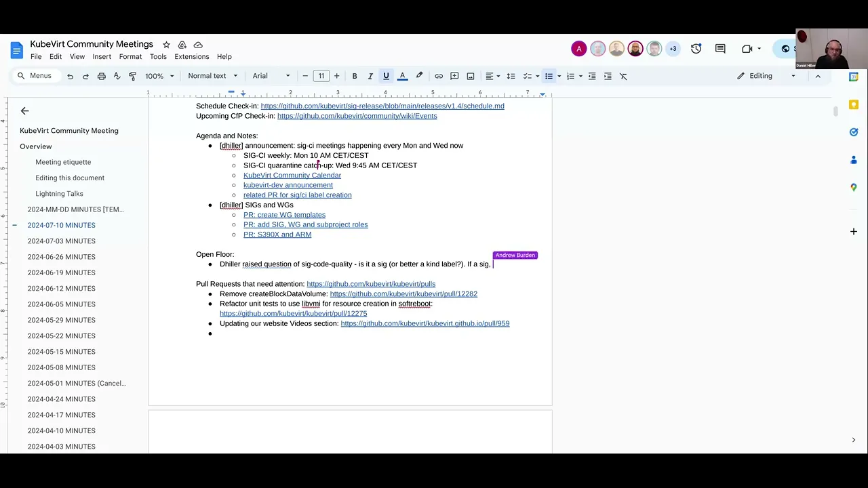Open Google Calendar in the side panel

pos(854,77)
